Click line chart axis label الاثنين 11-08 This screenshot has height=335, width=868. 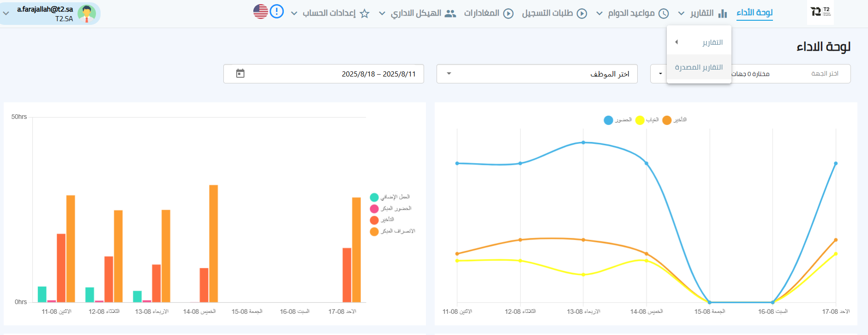point(457,312)
